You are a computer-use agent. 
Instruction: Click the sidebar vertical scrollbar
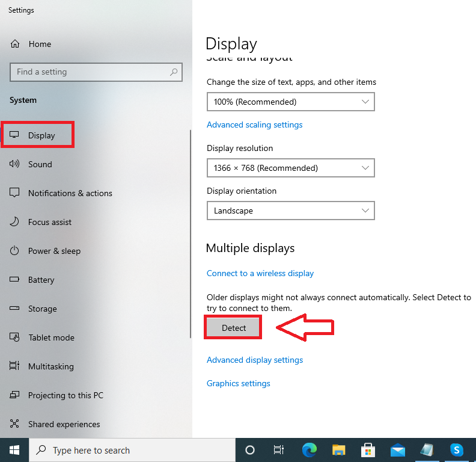point(191,234)
